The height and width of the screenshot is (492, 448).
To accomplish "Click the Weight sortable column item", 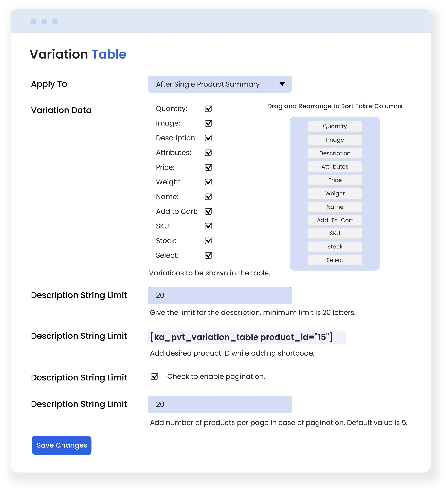I will pyautogui.click(x=335, y=194).
